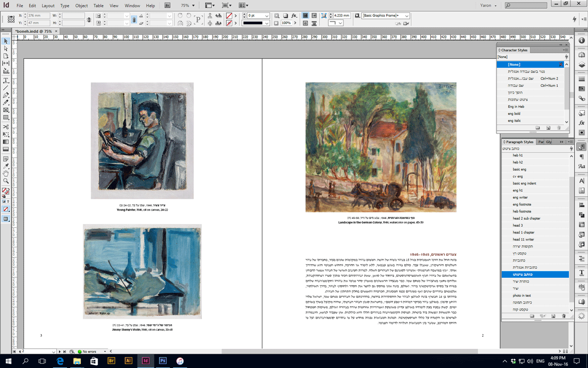588x368 pixels.
Task: Select the Direct Selection tool
Action: point(6,49)
